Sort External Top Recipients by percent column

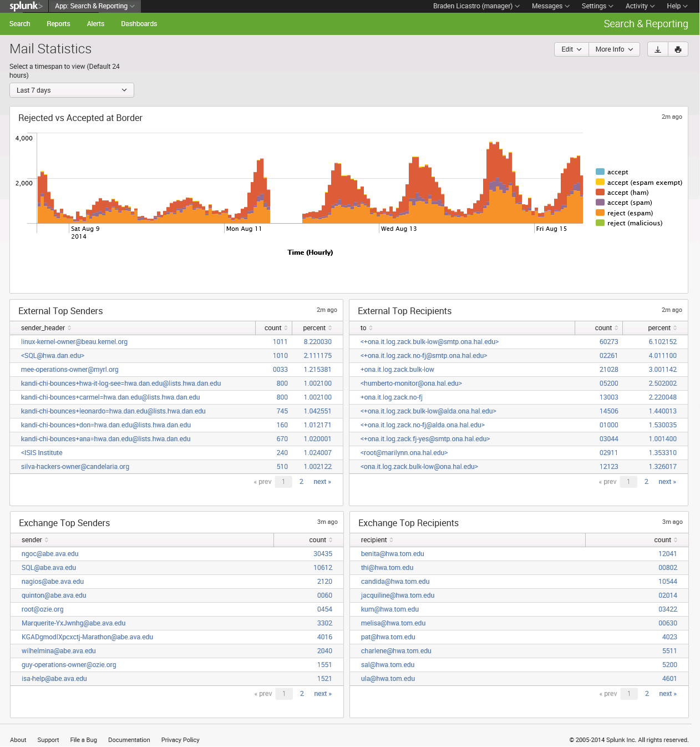pyautogui.click(x=662, y=328)
